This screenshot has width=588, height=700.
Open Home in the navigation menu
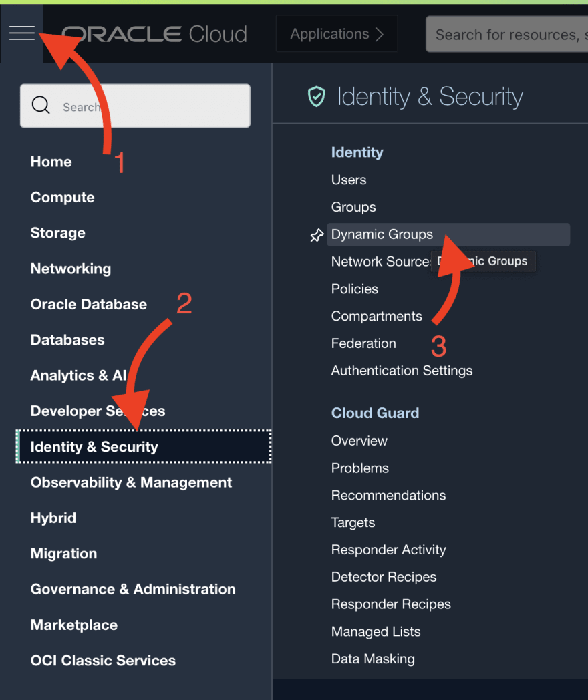click(51, 162)
